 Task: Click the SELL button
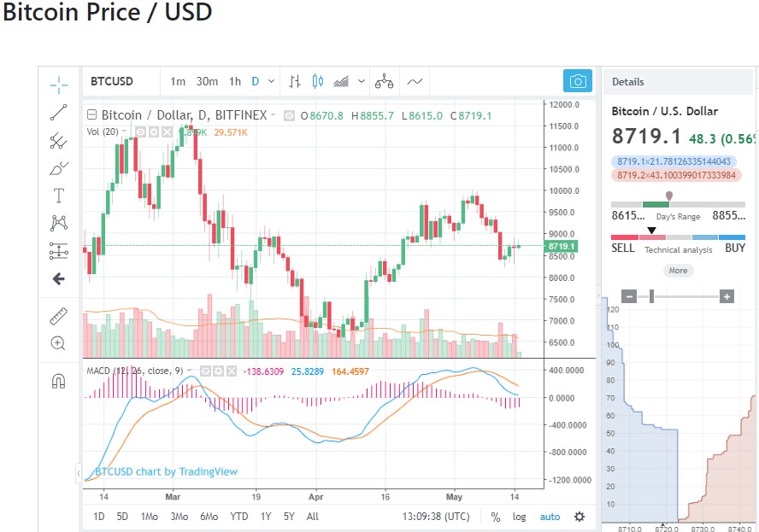pyautogui.click(x=625, y=247)
